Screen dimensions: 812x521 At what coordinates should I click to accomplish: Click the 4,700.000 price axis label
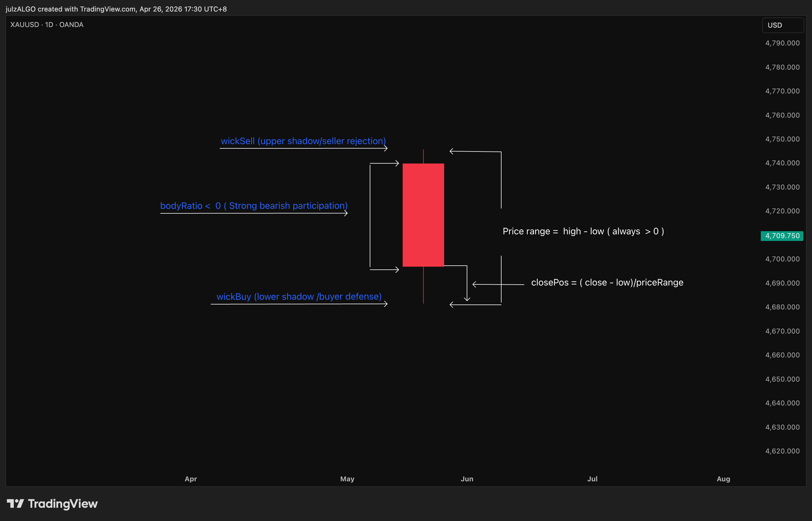pyautogui.click(x=783, y=259)
